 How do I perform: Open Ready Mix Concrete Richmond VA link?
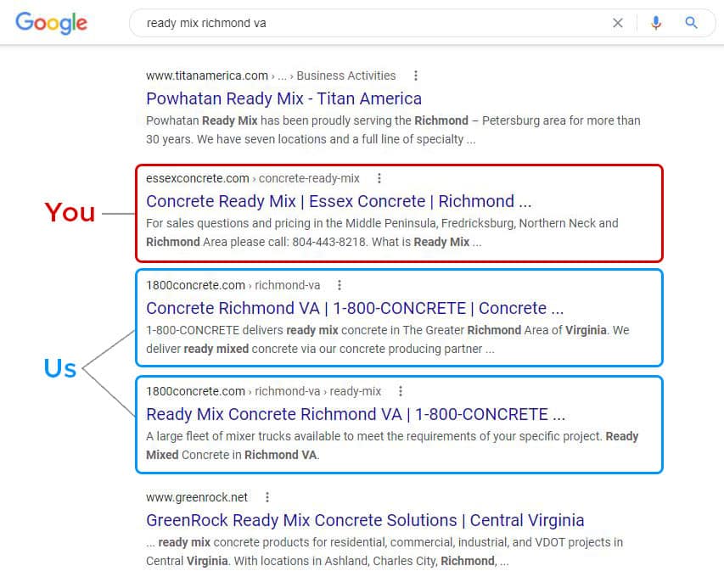[x=356, y=414]
